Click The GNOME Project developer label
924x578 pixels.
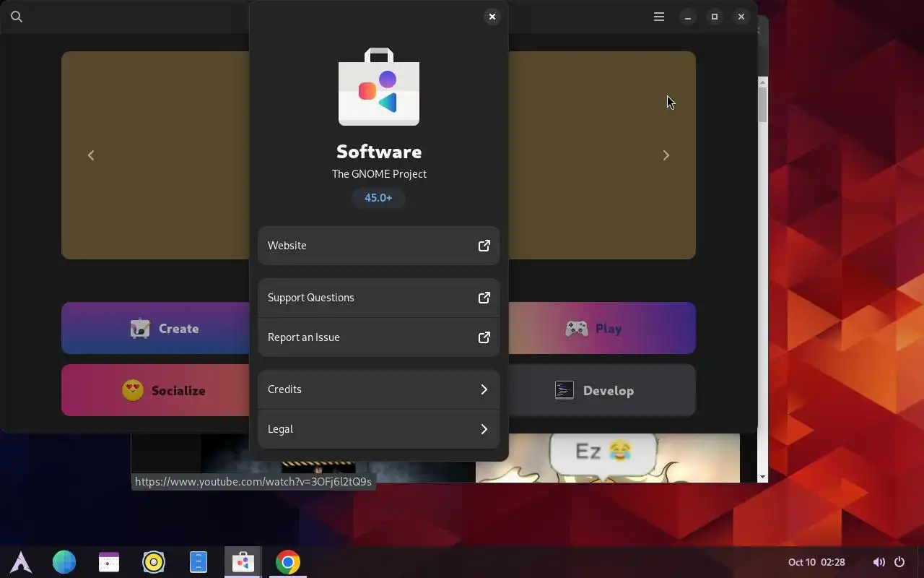(x=379, y=174)
